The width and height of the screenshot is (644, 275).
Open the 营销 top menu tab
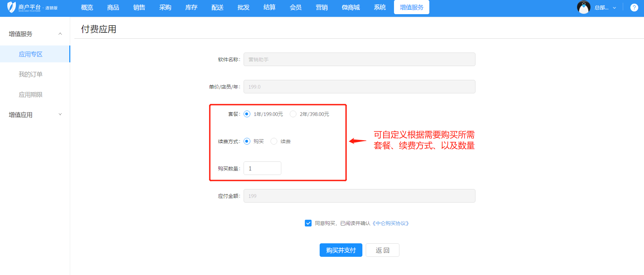coord(321,7)
